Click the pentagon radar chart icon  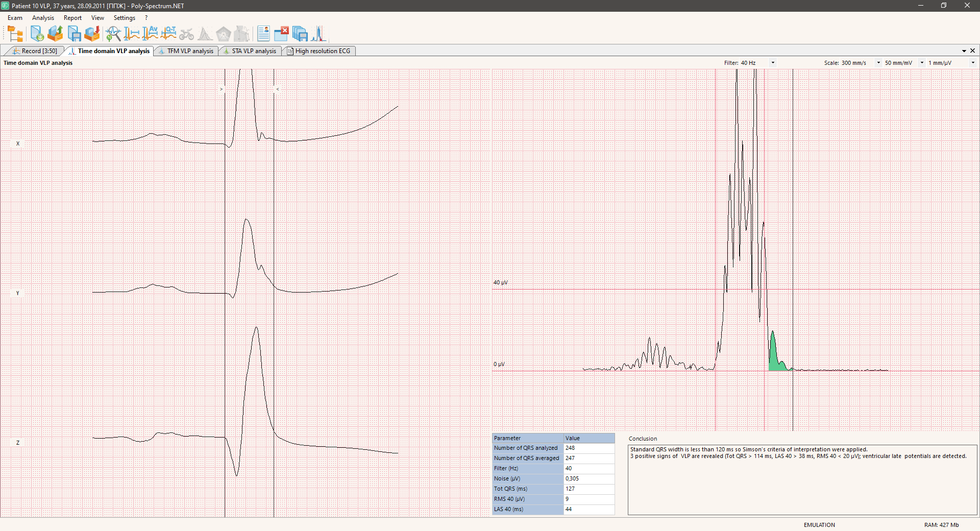click(x=223, y=34)
